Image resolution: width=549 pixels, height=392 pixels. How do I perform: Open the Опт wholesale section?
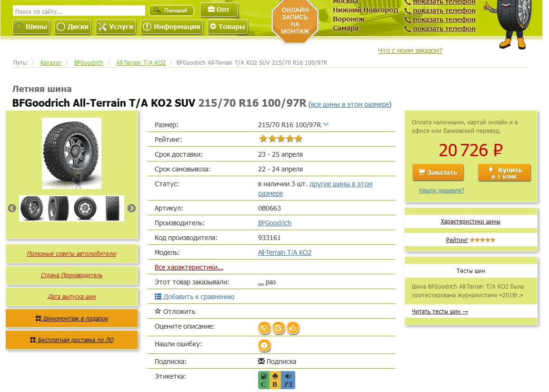click(219, 10)
